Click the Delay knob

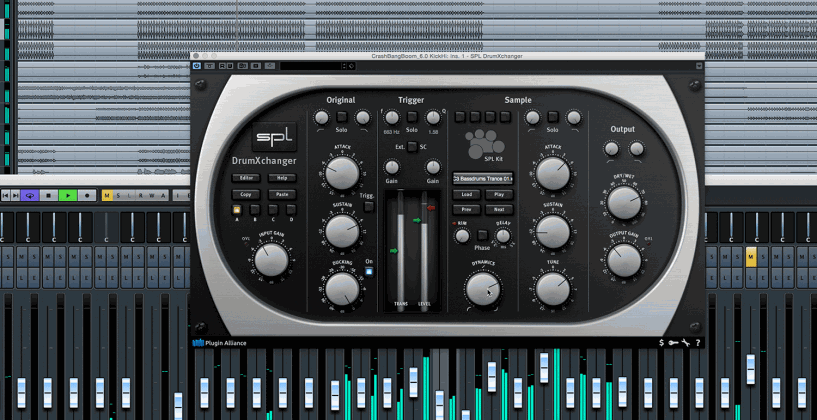[502, 236]
